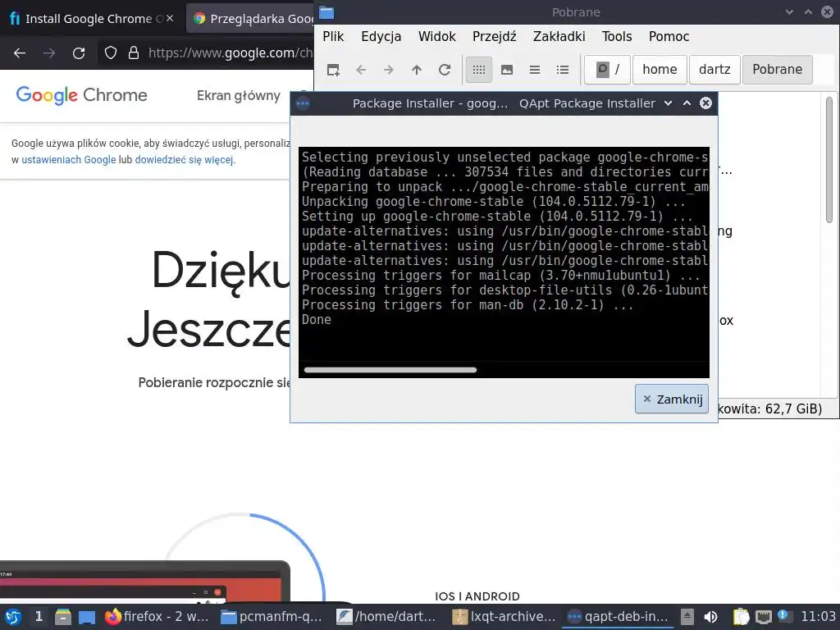The image size is (840, 630).
Task: Shade the Package Installer window with the chevron
Action: [668, 103]
